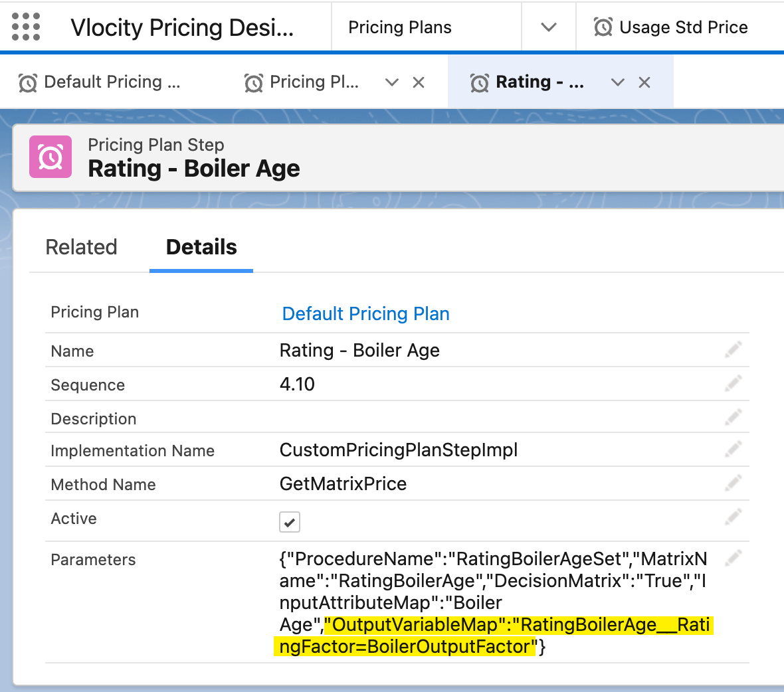Edit the Implementation Name pencil icon

[x=733, y=450]
